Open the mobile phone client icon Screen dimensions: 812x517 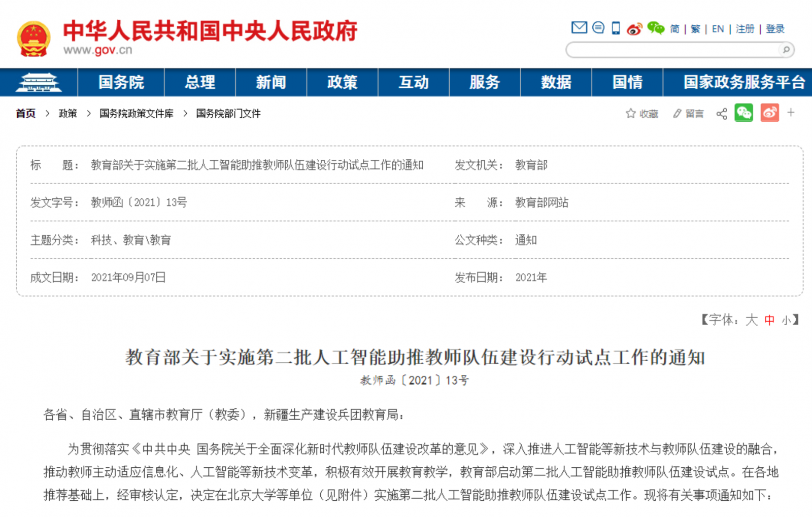pos(616,28)
